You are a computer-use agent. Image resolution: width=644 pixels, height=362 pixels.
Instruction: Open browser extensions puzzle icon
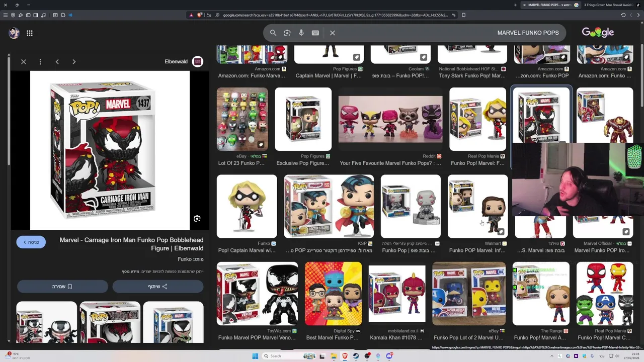(63, 15)
